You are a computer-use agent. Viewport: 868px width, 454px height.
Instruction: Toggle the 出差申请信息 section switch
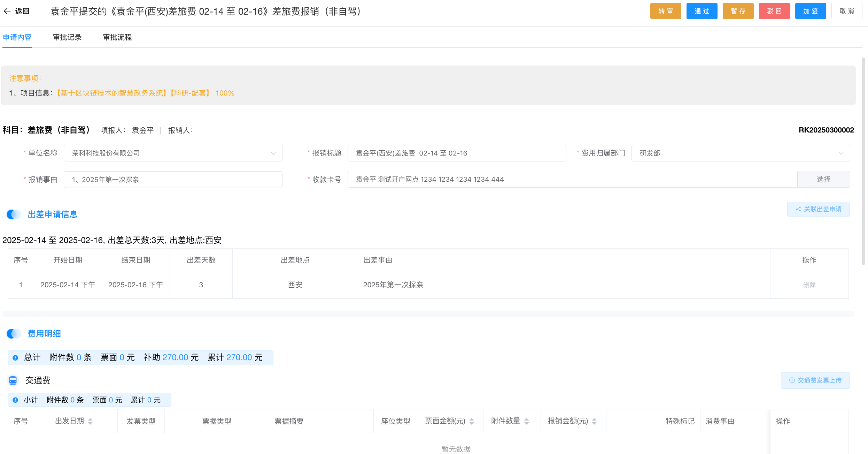tap(14, 214)
